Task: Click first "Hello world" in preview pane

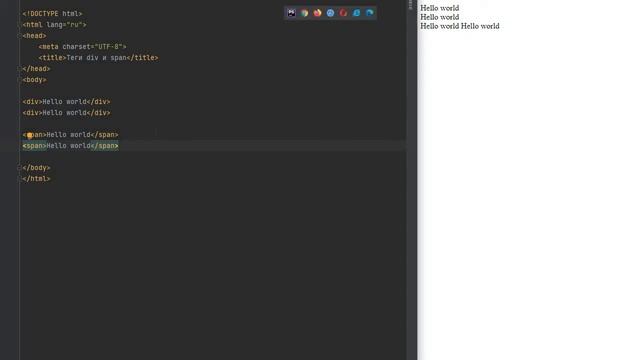Action: 440,8
